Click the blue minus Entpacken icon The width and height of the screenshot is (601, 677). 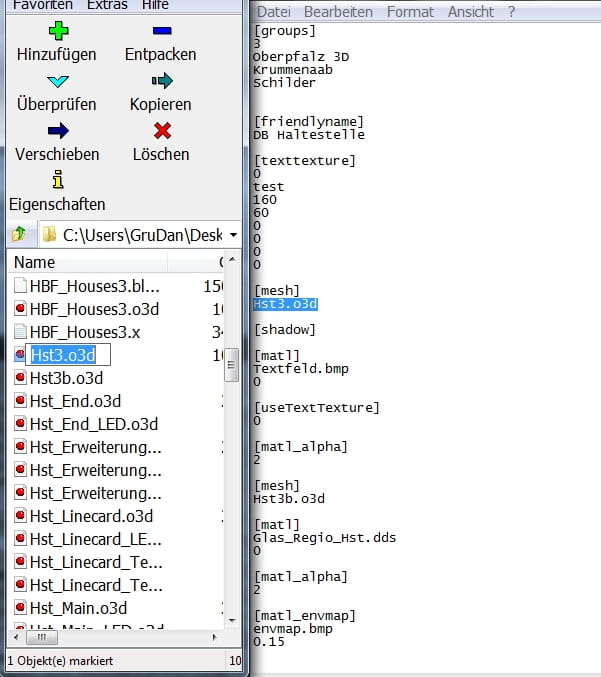pyautogui.click(x=161, y=31)
